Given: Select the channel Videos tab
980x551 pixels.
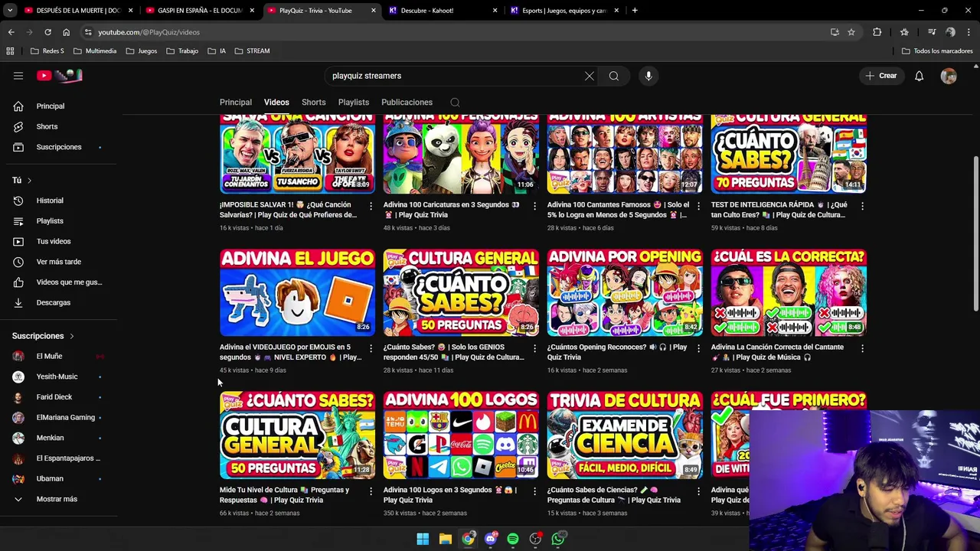Looking at the screenshot, I should point(276,103).
